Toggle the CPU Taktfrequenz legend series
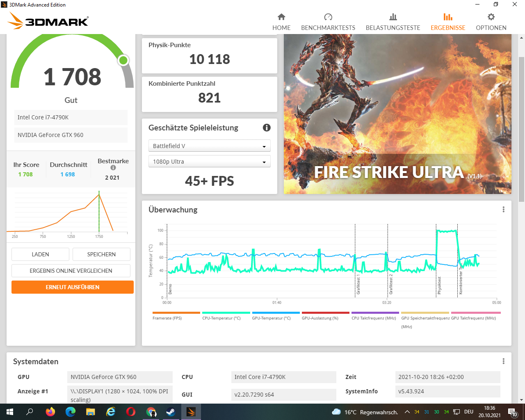 click(x=375, y=316)
